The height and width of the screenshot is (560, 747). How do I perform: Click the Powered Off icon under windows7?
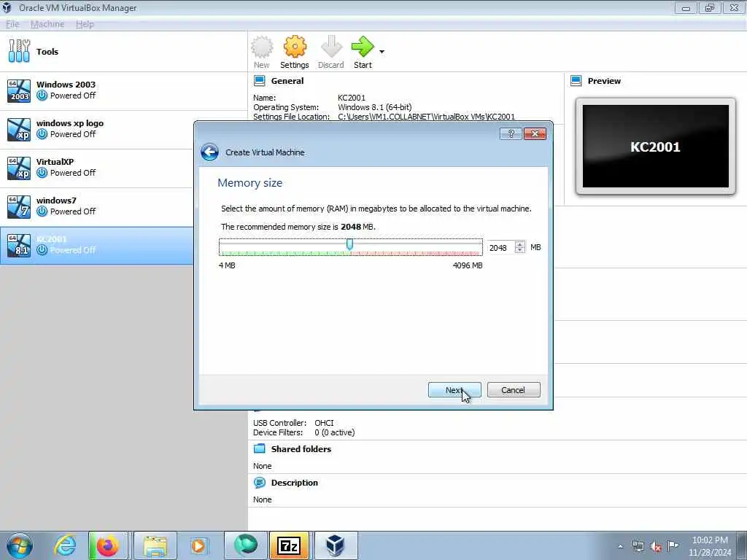tap(42, 211)
